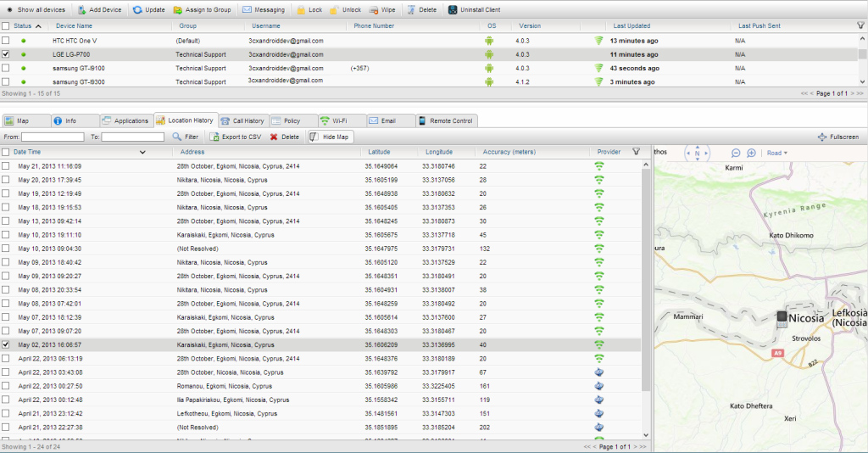This screenshot has height=453, width=868.
Task: Click red X Delete icon in history toolbar
Action: point(274,137)
